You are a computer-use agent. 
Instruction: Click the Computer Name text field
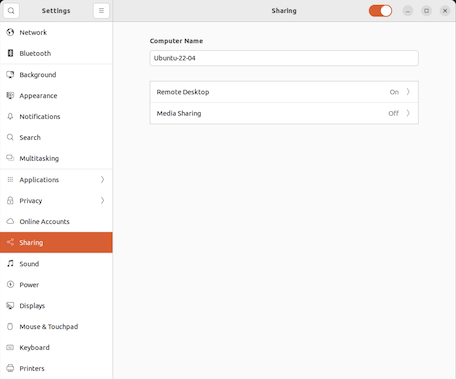[284, 58]
